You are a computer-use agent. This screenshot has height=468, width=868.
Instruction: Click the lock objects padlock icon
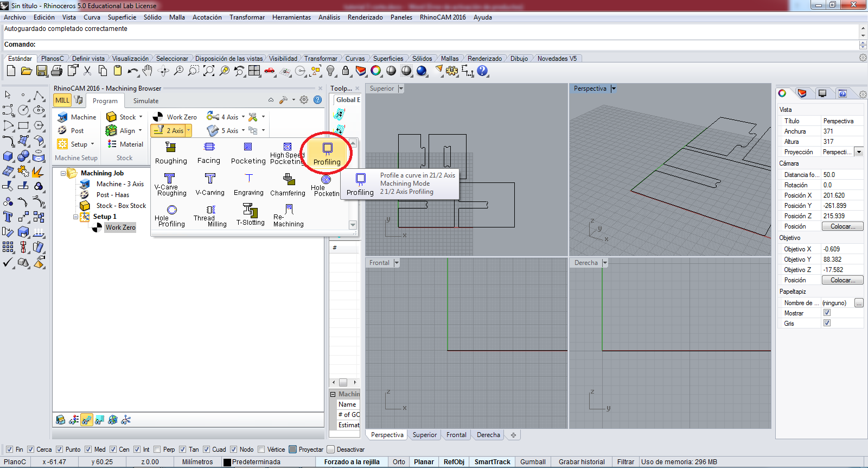tap(346, 71)
